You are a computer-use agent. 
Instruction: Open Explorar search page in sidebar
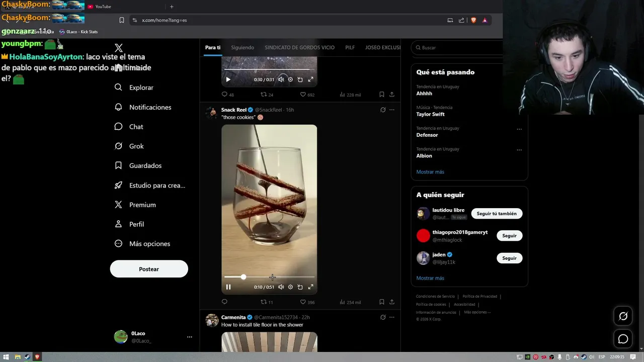134,87
